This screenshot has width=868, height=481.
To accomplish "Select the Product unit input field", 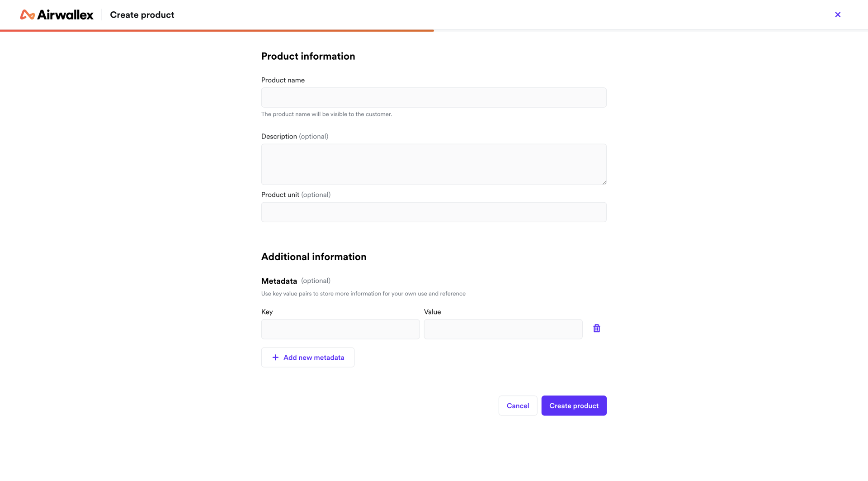I will pos(434,212).
